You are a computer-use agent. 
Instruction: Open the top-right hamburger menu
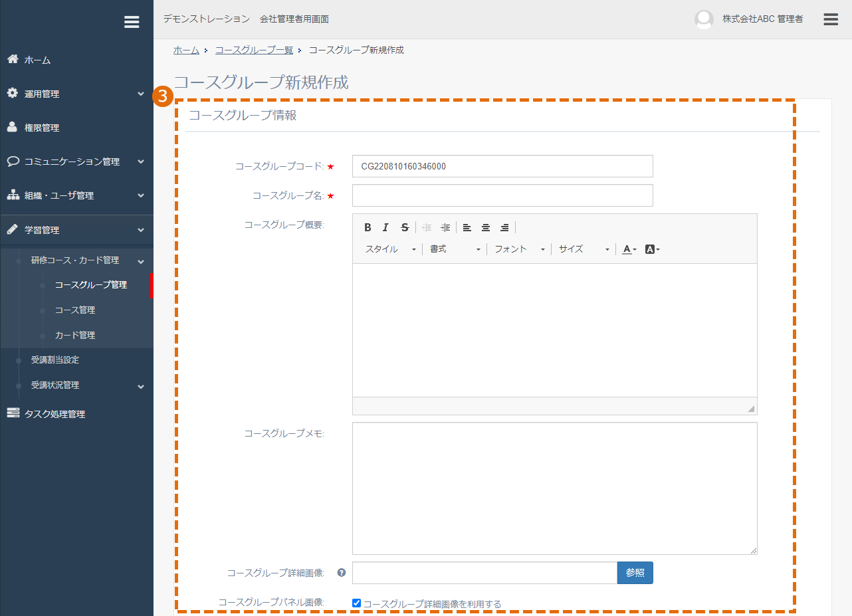click(x=831, y=19)
